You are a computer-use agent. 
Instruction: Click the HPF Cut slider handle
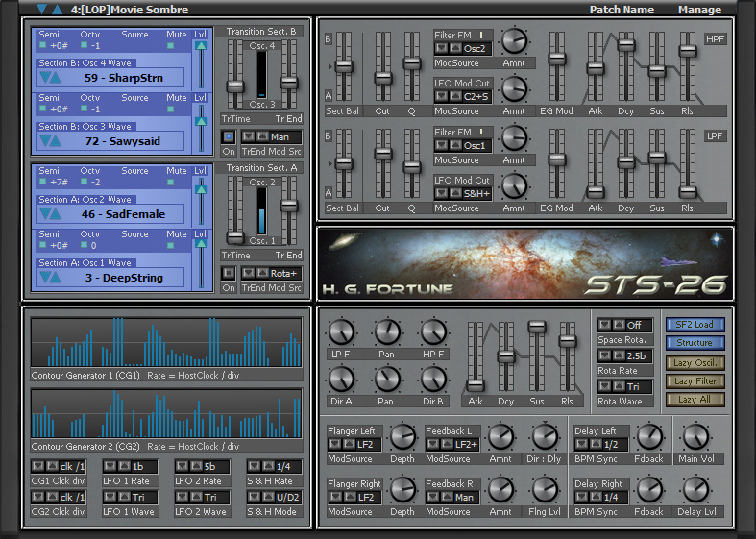(x=383, y=78)
